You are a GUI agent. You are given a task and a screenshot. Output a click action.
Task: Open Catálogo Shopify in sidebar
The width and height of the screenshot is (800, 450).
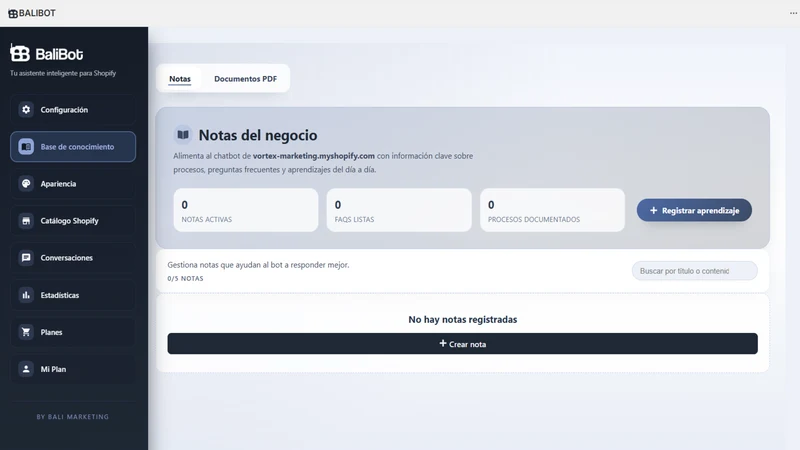(73, 221)
